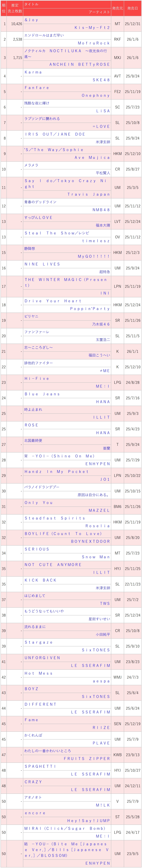Click the 'Karma' title link
This screenshot has width=142, height=868.
click(x=33, y=72)
